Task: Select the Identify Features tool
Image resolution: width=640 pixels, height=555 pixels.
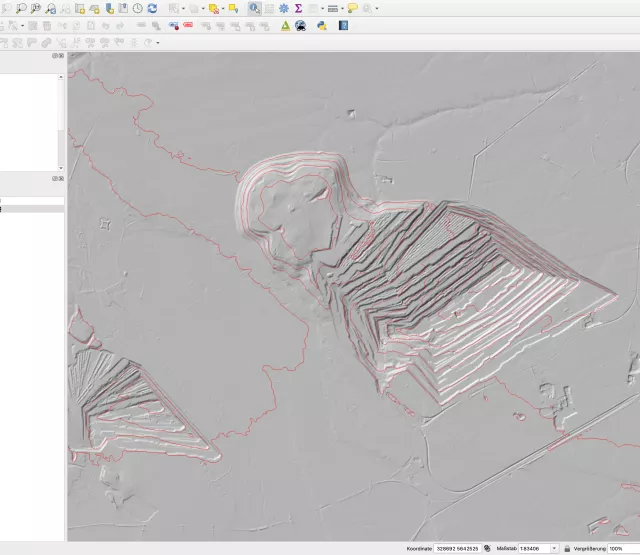Action: [x=255, y=8]
